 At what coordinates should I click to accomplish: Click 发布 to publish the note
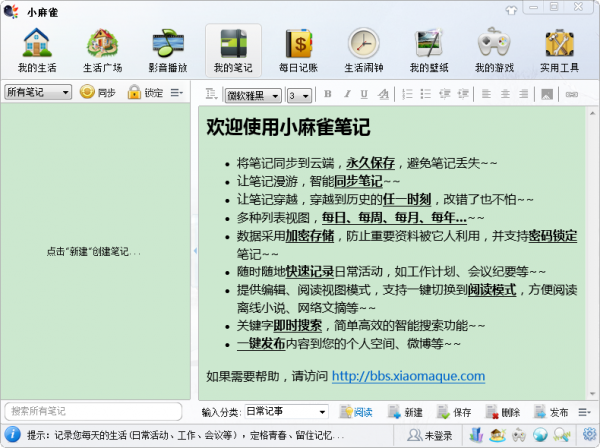tap(551, 412)
